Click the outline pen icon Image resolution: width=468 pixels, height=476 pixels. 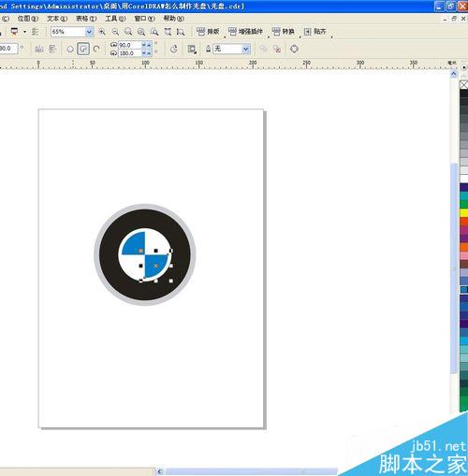[x=208, y=49]
